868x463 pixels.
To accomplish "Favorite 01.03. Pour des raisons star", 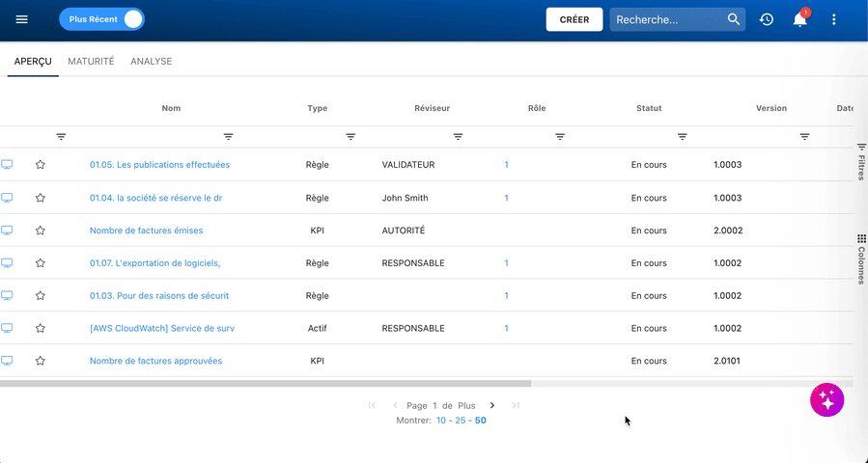I will pos(40,296).
